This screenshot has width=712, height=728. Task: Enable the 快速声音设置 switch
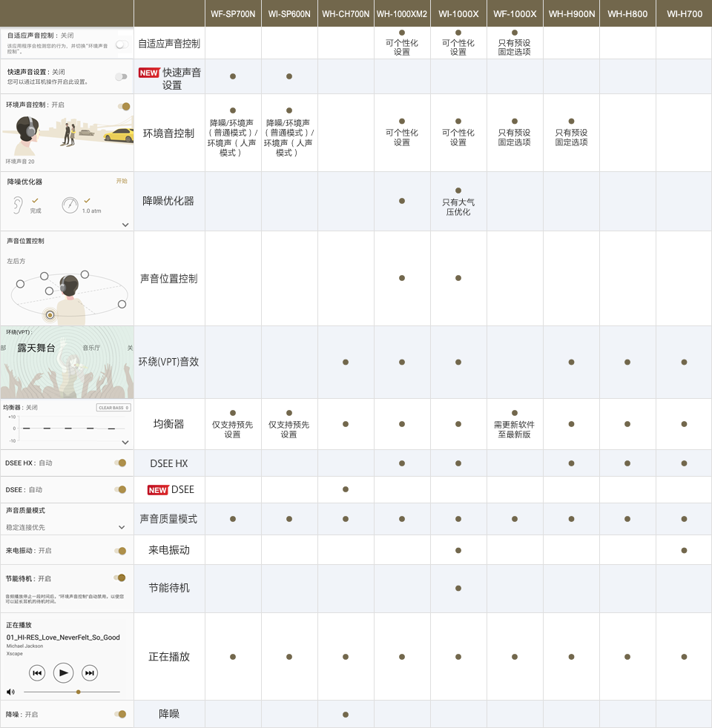click(x=121, y=76)
